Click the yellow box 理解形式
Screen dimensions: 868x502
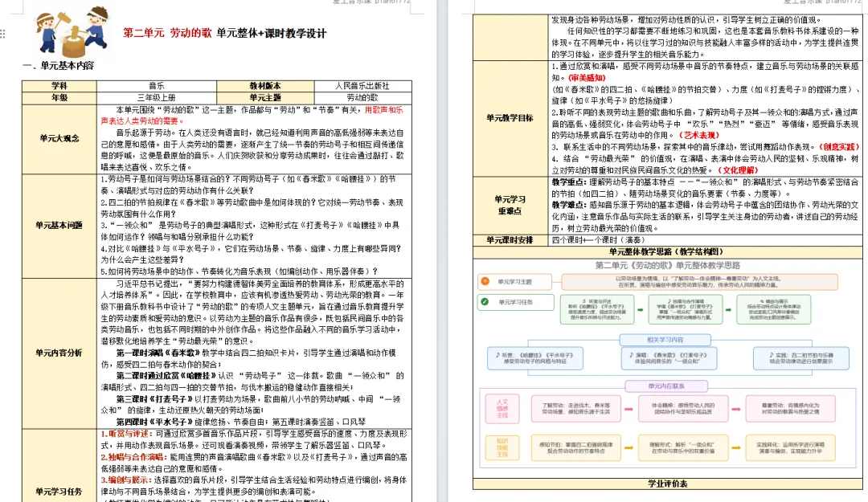tap(682, 447)
